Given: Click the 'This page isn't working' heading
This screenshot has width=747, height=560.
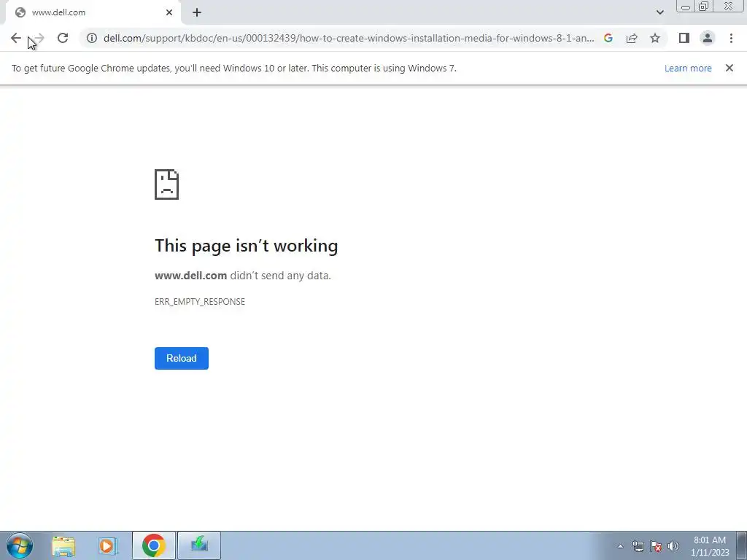Looking at the screenshot, I should tap(247, 246).
